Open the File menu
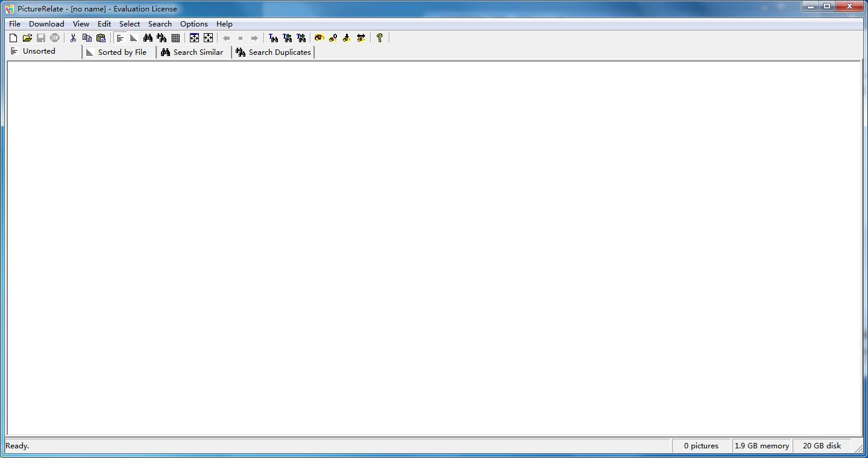Viewport: 868px width, 458px height. tap(14, 24)
